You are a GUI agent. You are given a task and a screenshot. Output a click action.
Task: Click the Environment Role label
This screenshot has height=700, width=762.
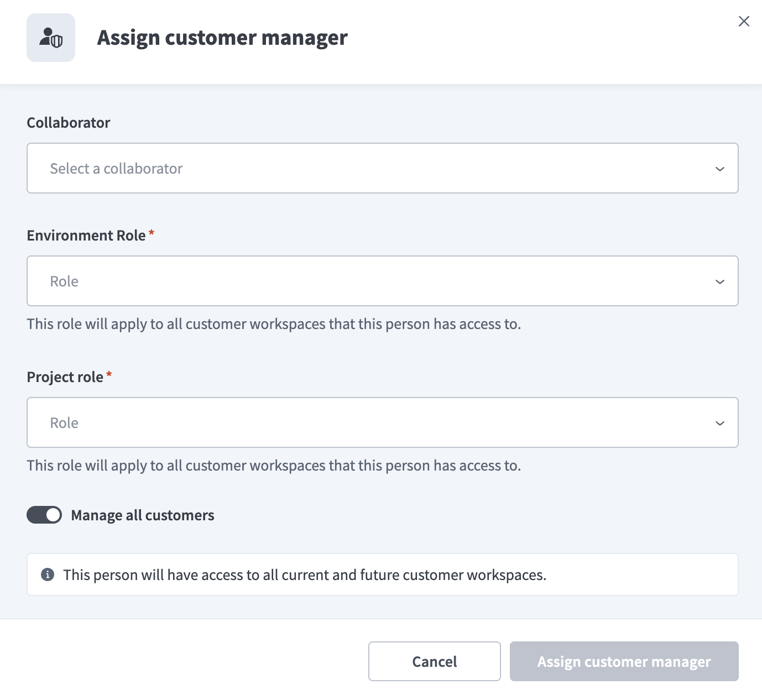click(86, 236)
